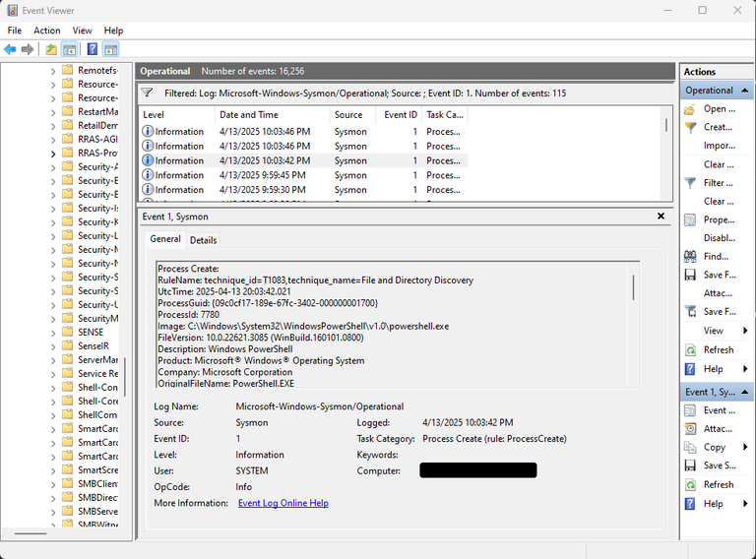The height and width of the screenshot is (559, 756).
Task: Click the Save Selected Events floppy icon
Action: tap(690, 466)
